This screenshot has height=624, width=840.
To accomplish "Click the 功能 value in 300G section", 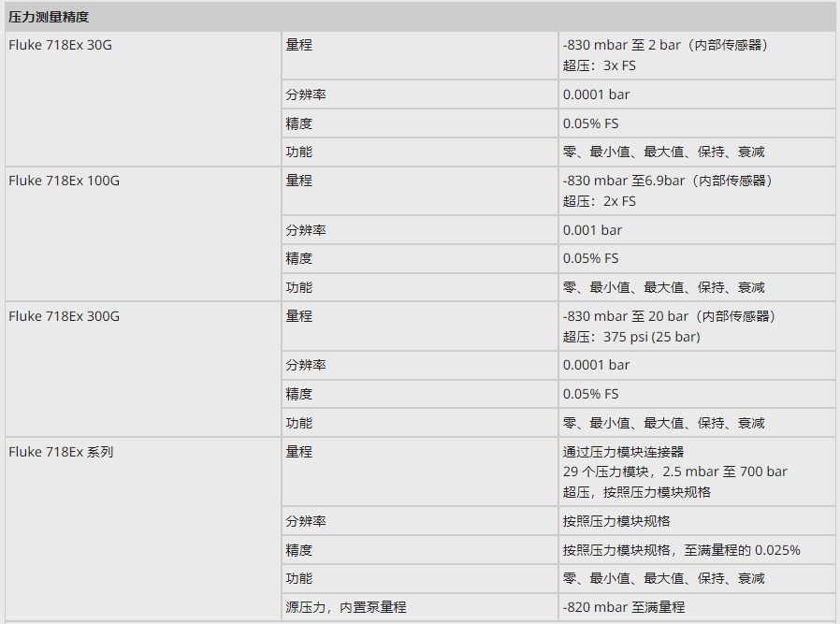I will pos(663,423).
